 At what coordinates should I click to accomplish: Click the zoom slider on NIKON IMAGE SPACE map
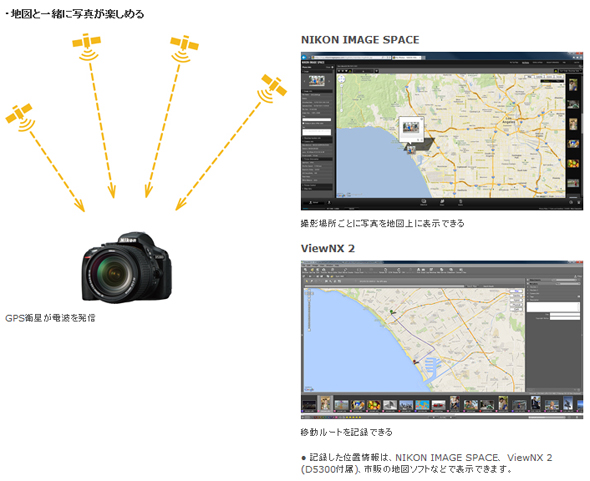coord(342,98)
